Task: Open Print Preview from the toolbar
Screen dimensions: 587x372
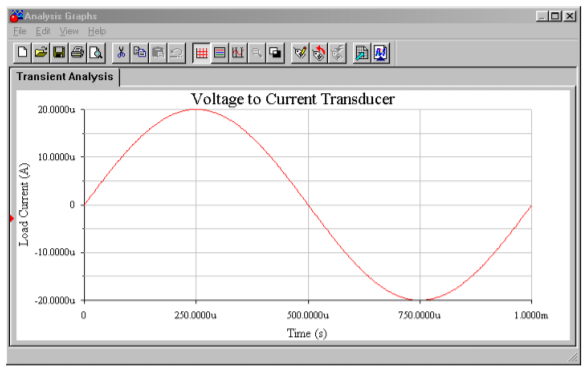Action: click(96, 52)
